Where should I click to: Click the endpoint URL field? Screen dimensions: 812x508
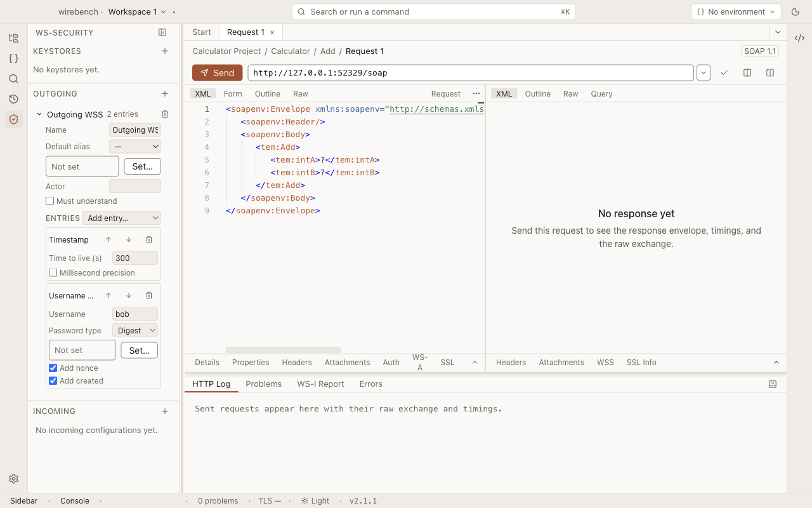471,72
